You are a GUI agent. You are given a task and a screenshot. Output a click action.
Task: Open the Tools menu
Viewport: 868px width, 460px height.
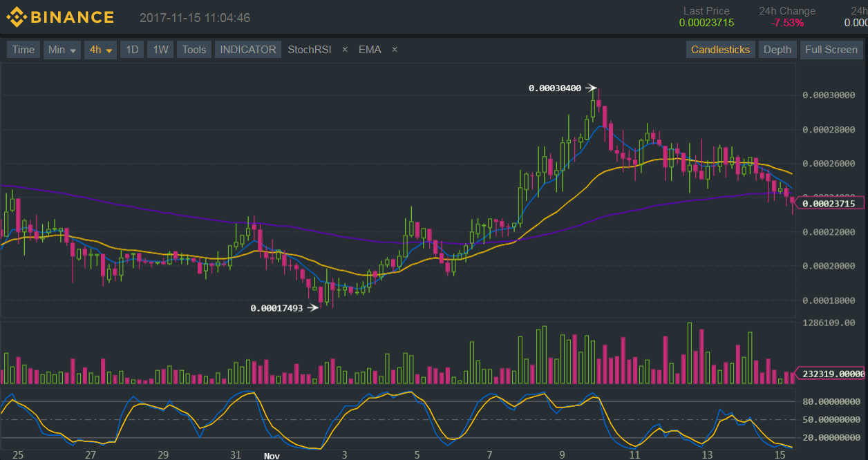coord(194,50)
